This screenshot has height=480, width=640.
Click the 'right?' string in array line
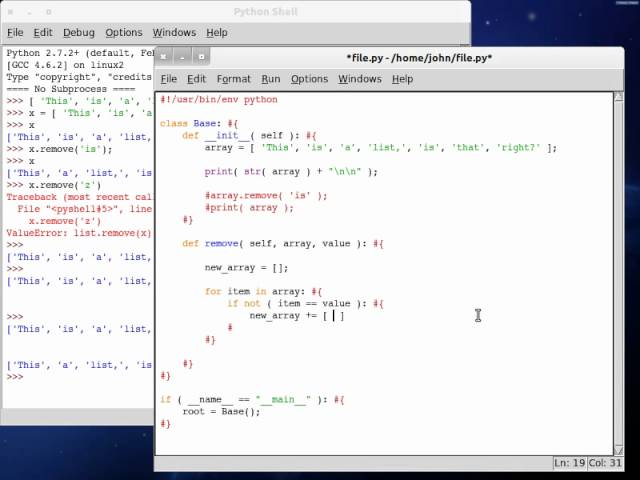[x=518, y=147]
